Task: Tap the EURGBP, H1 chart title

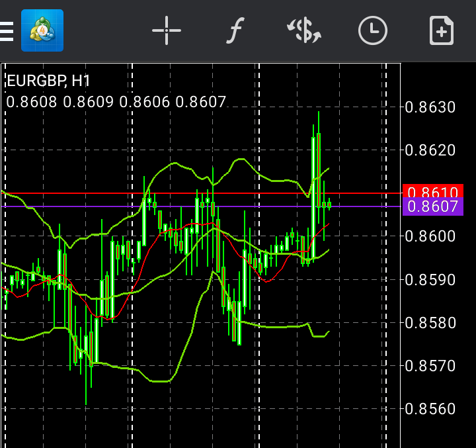Action: tap(48, 81)
